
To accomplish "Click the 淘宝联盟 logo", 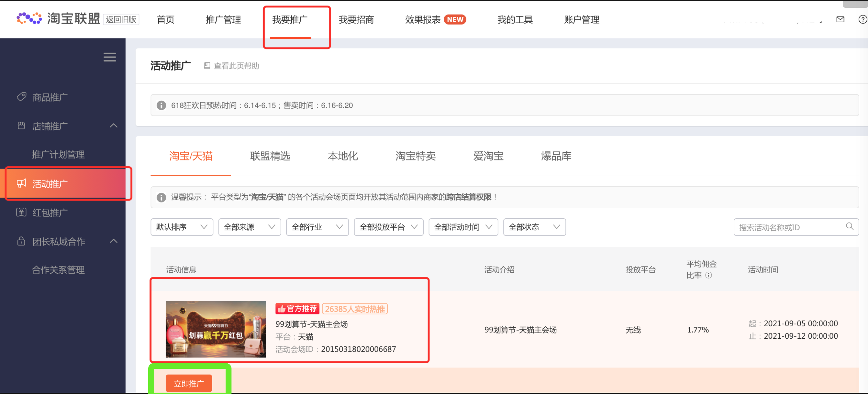I will [58, 19].
